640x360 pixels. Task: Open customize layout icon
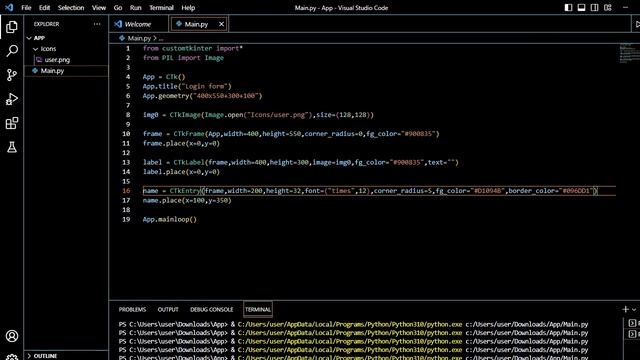point(608,7)
